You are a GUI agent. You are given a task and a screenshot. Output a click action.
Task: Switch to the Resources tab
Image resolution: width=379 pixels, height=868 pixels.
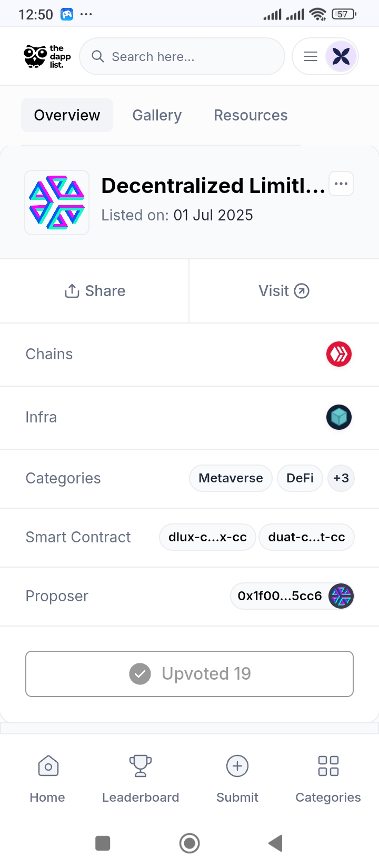coord(251,115)
